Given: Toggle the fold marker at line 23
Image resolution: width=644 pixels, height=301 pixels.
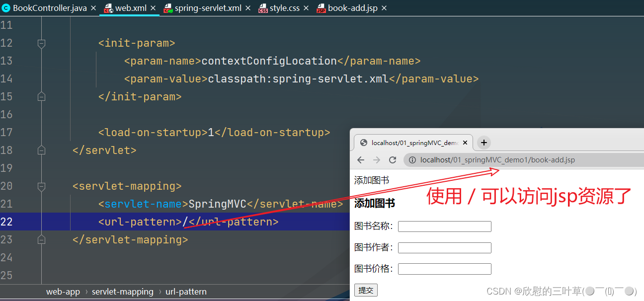Looking at the screenshot, I should tap(42, 239).
